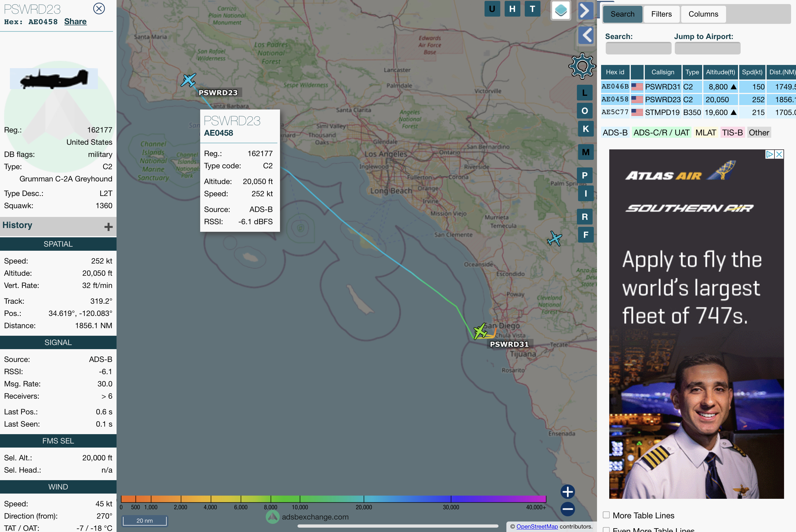Open the map layer switcher

(x=560, y=10)
